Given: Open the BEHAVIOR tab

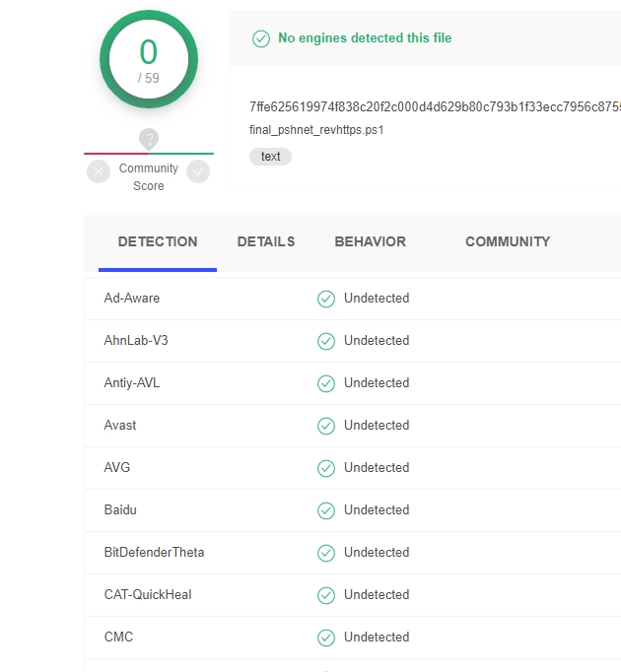Looking at the screenshot, I should pos(370,241).
